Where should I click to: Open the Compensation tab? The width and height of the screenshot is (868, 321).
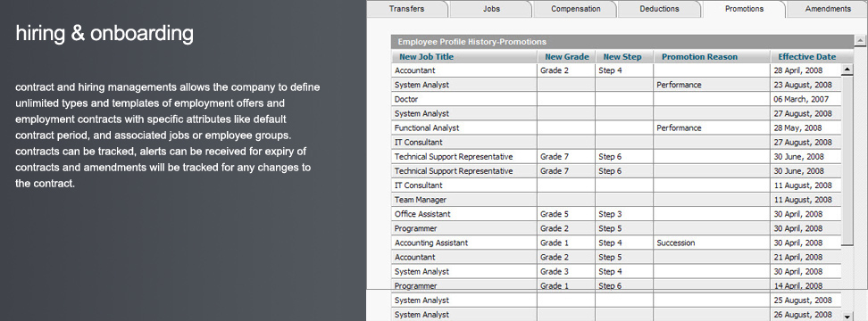[x=576, y=9]
